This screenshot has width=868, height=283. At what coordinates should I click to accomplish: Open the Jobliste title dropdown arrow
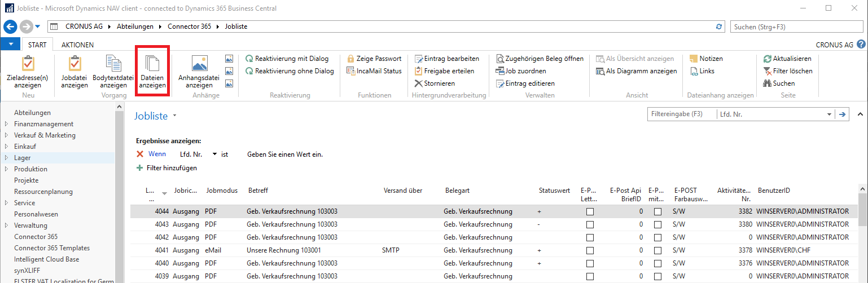(175, 116)
